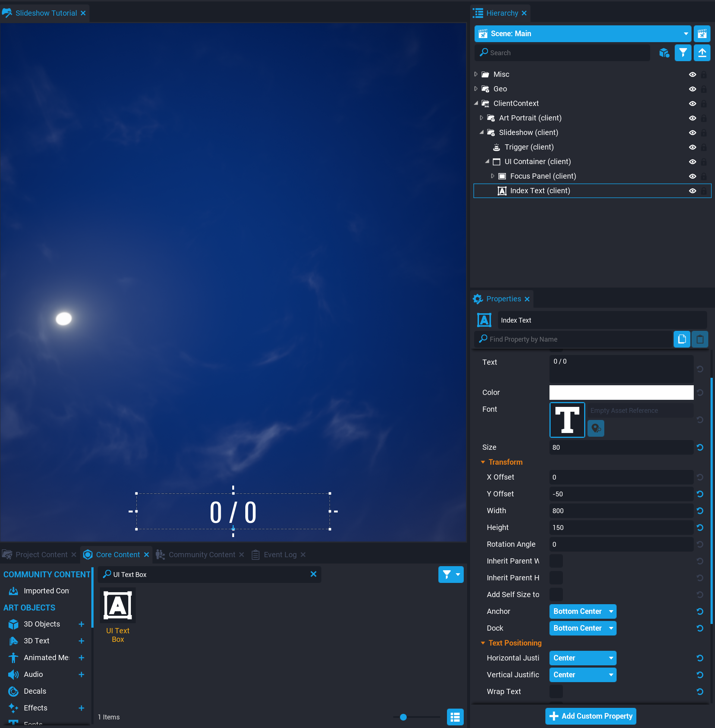Click the copy properties icon
Image resolution: width=715 pixels, height=728 pixels.
point(681,339)
